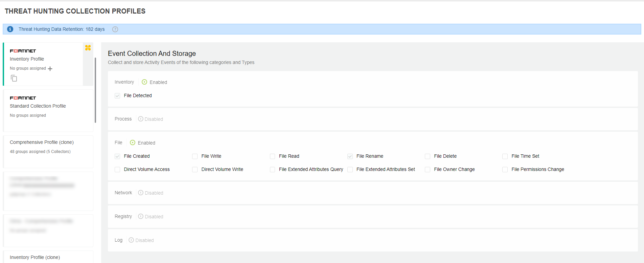Select the Inventory Profile (clone) card
Image resolution: width=644 pixels, height=263 pixels.
35,257
